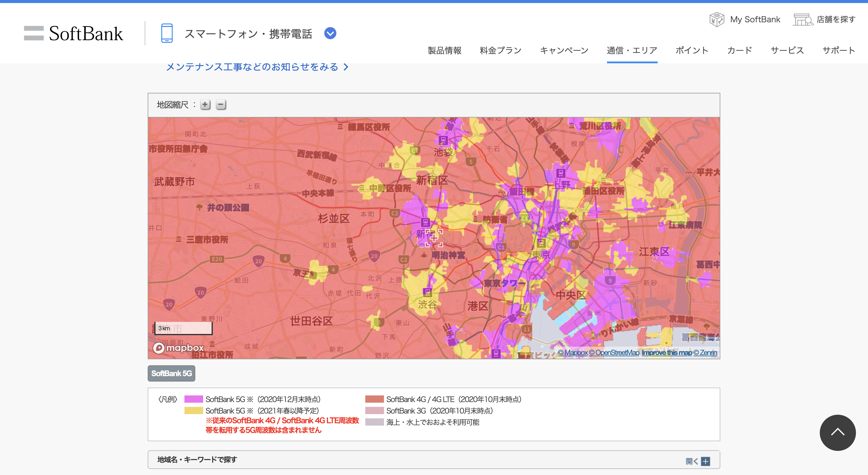This screenshot has height=475, width=868.
Task: Expand 地域名・キーワードで探す with plus icon
Action: tap(706, 461)
